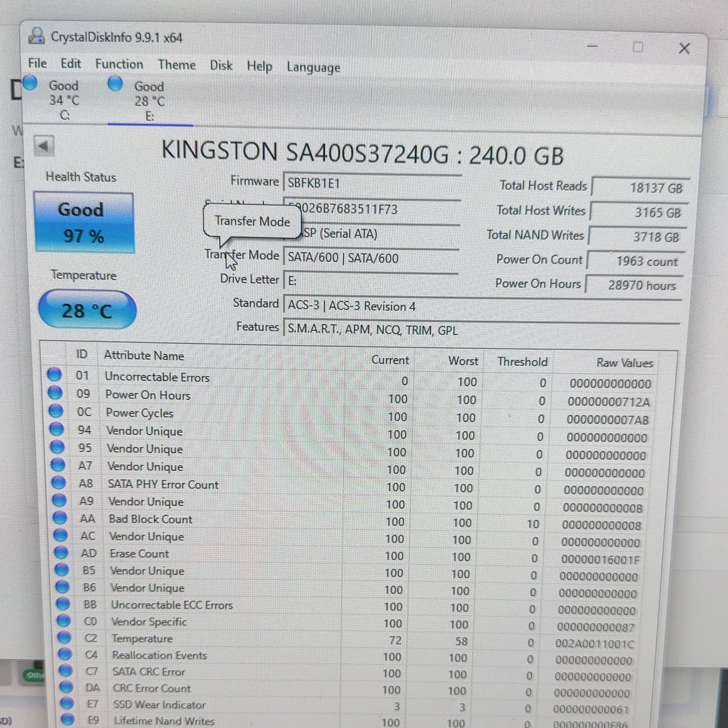Open the Function menu
Image resolution: width=728 pixels, height=728 pixels.
(119, 64)
